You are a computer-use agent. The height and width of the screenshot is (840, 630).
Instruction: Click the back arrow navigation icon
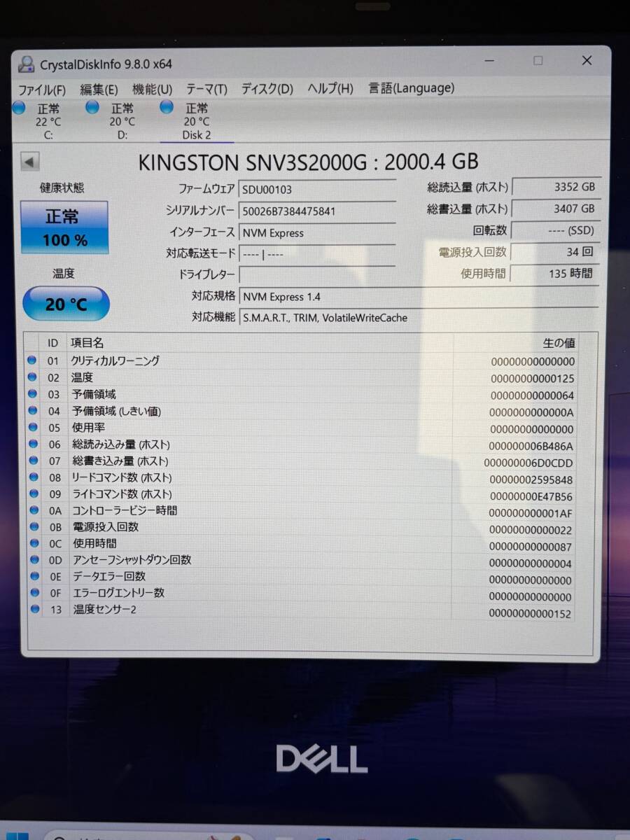[29, 161]
